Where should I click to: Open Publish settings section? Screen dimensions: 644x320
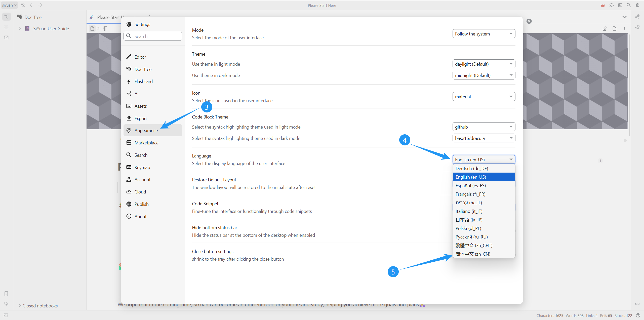click(x=142, y=204)
